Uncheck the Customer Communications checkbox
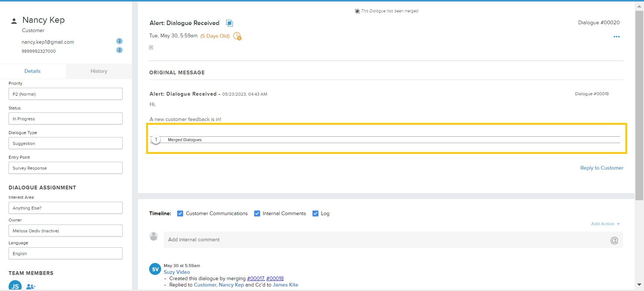Screen dimensions: 644x291 180,214
